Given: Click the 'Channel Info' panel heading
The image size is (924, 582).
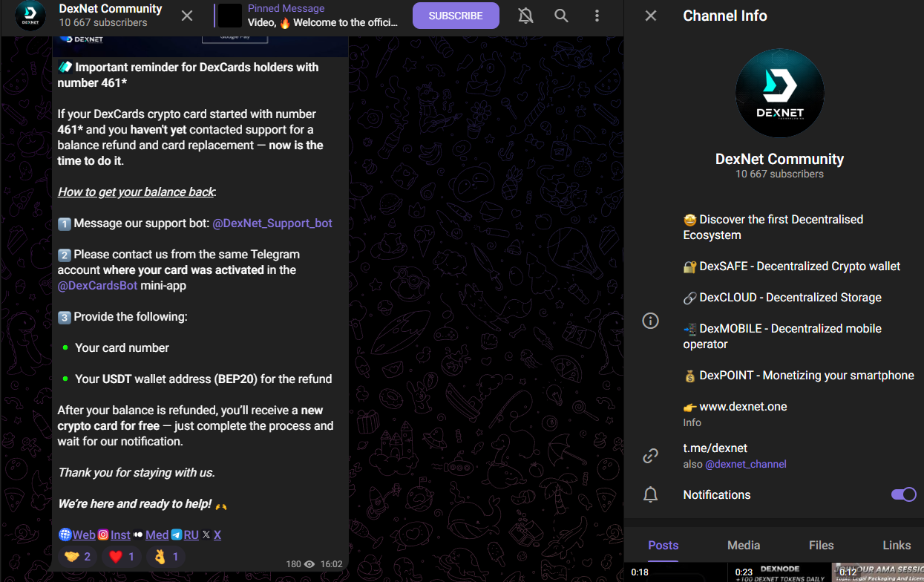Looking at the screenshot, I should 725,16.
